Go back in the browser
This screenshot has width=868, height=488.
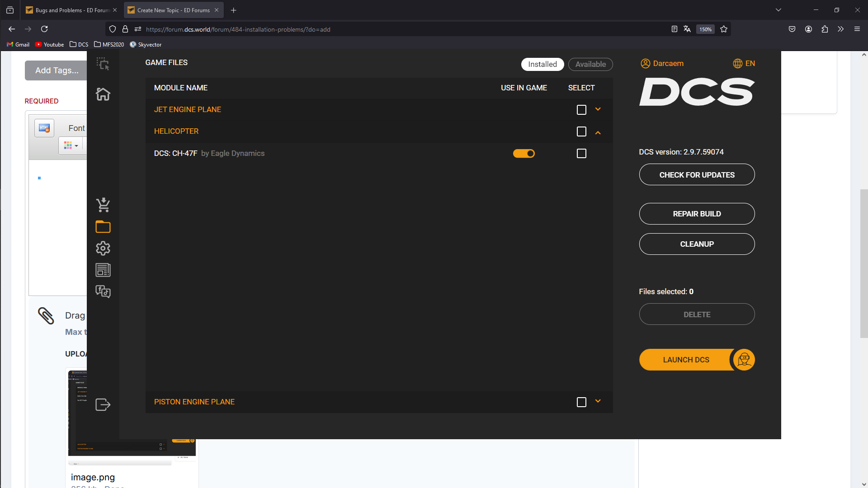point(12,29)
